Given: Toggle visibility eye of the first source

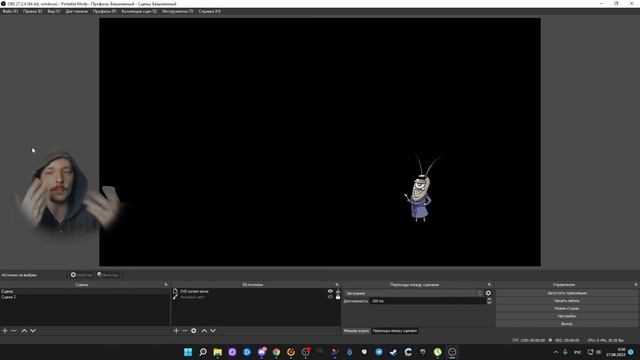Looking at the screenshot, I should click(x=330, y=291).
